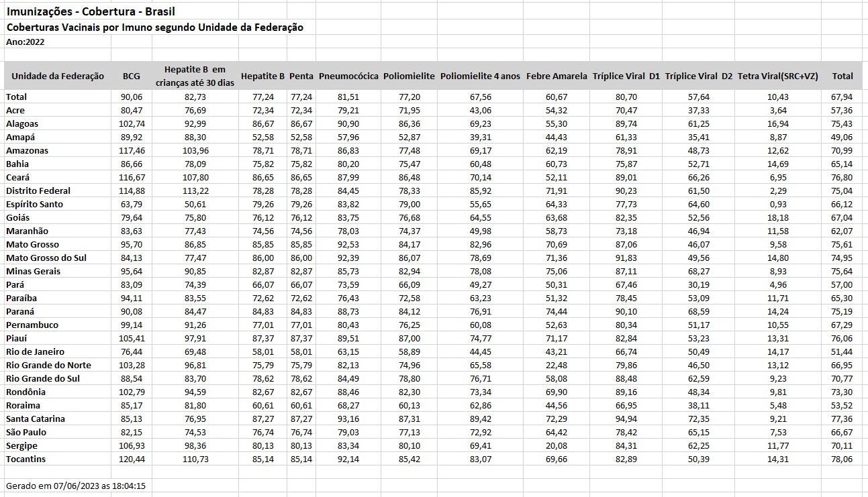Select the 'Maranhão' row label
Screen dimensions: 868x497
(28, 231)
